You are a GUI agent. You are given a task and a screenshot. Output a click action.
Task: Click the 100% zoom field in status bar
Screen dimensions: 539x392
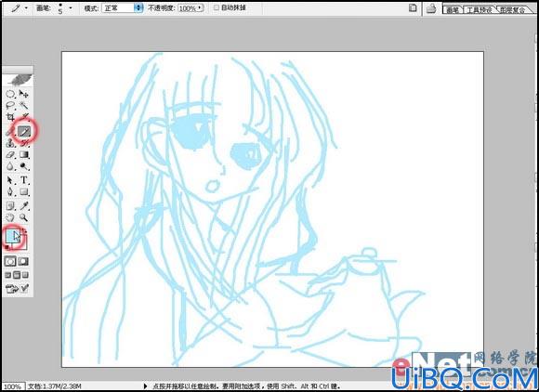coord(13,386)
